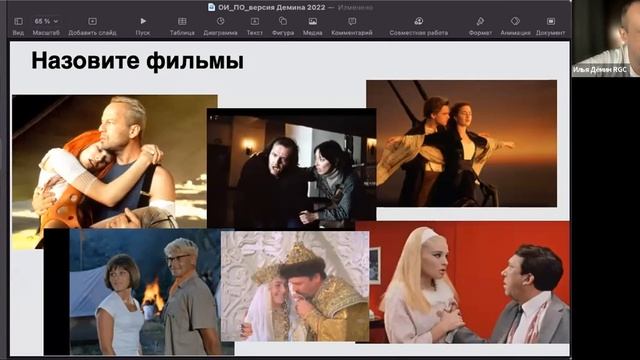Viewport: 640px width, 360px height.
Task: Click the document title ОИ_ПО_версия Демина 2022
Action: coord(271,7)
